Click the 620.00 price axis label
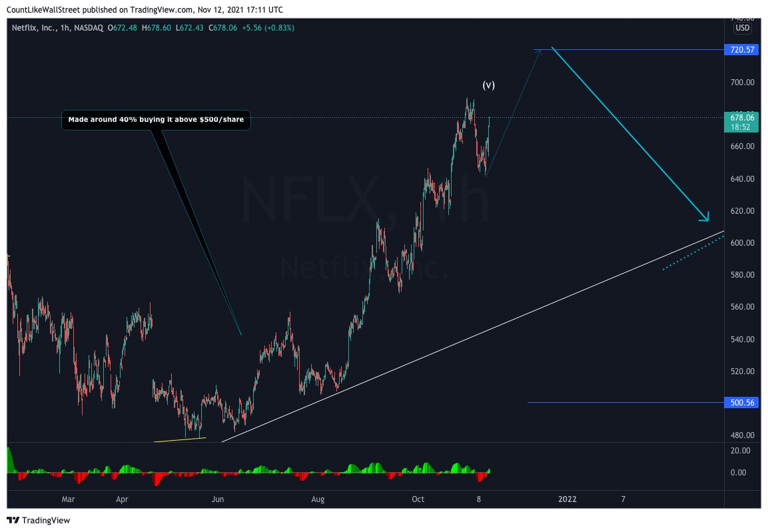The height and width of the screenshot is (532, 768). 743,211
